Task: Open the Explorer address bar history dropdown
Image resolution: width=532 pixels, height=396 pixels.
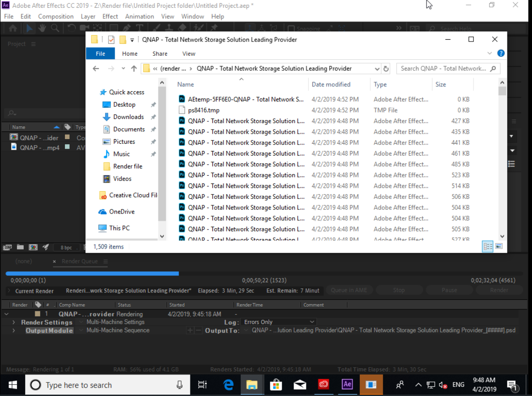Action: click(x=377, y=68)
